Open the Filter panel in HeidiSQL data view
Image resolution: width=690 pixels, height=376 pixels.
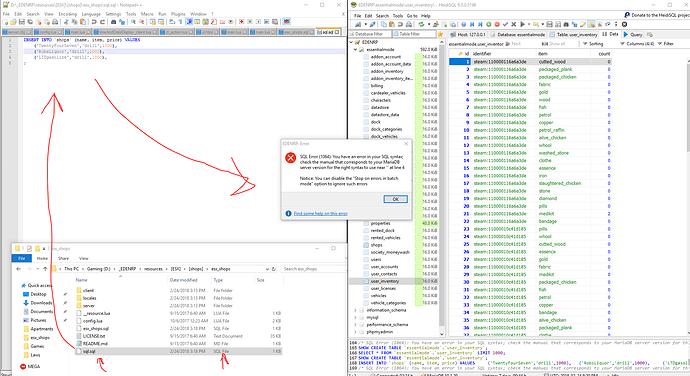(x=665, y=44)
